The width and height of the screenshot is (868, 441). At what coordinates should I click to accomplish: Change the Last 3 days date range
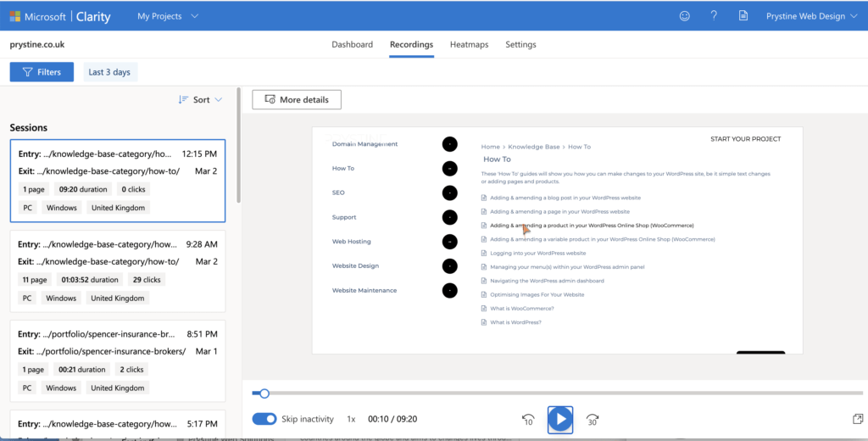[109, 72]
